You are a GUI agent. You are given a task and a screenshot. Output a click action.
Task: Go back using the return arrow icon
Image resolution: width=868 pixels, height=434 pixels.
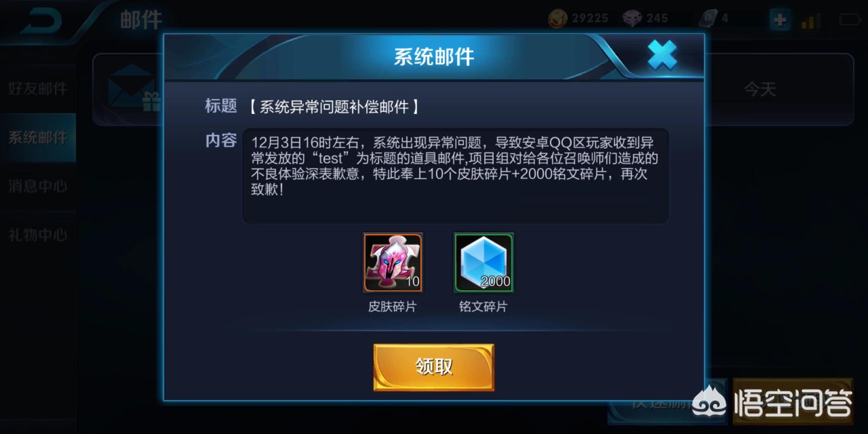[41, 20]
